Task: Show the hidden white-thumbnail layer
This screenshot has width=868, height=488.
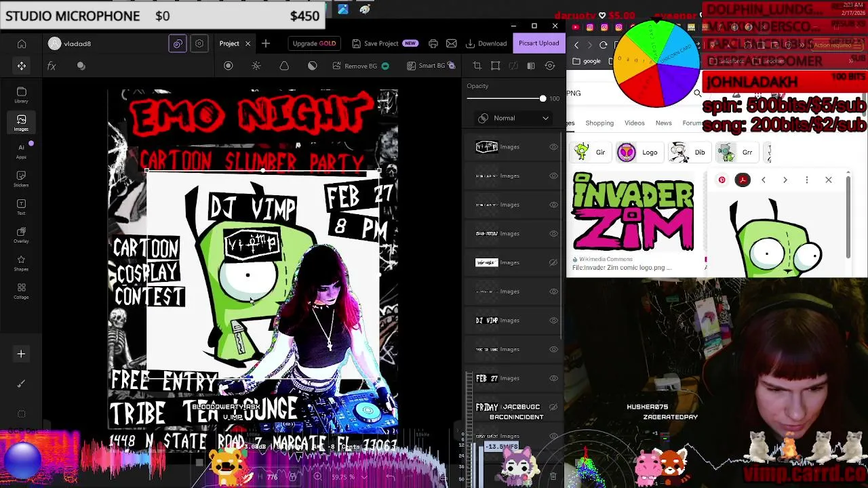Action: tap(553, 262)
